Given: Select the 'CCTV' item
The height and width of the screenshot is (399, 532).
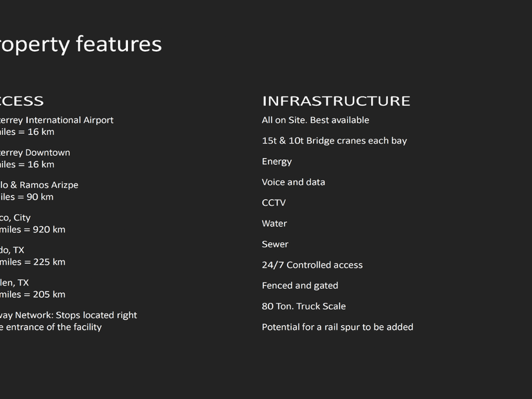Looking at the screenshot, I should coord(274,203).
